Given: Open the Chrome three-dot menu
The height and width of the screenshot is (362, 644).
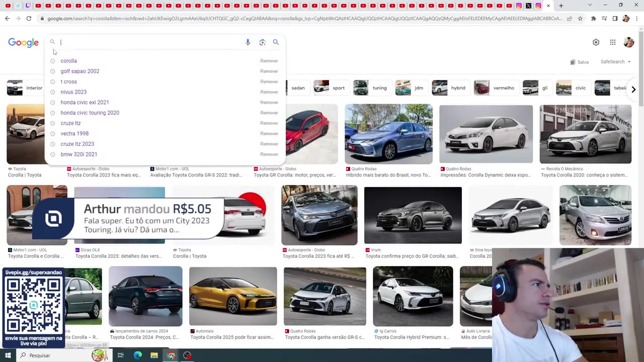Looking at the screenshot, I should [636, 19].
